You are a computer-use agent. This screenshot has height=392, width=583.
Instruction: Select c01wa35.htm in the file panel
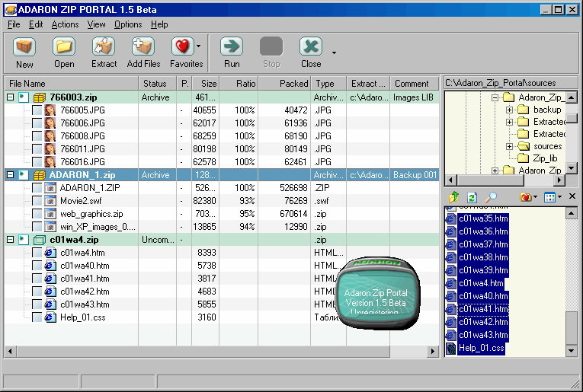pyautogui.click(x=483, y=218)
